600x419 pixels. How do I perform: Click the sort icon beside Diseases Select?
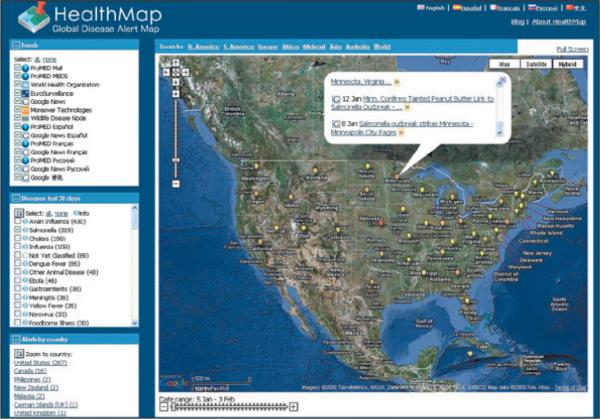19,213
